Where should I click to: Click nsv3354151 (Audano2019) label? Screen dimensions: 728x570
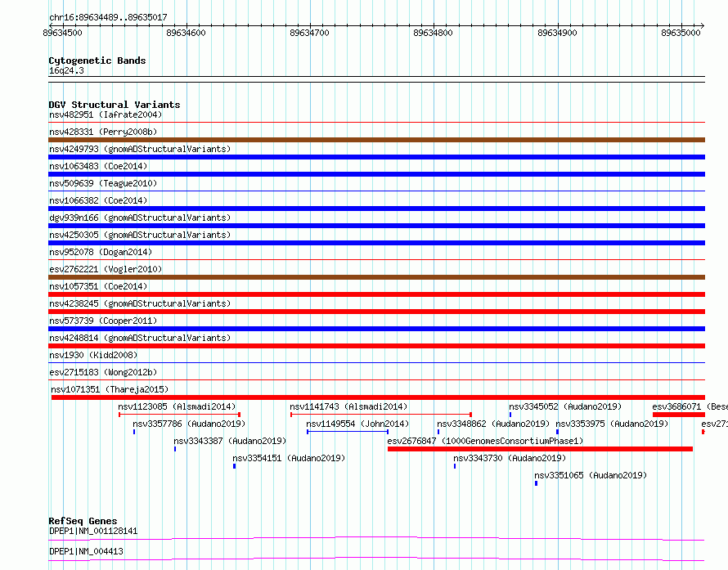289,458
